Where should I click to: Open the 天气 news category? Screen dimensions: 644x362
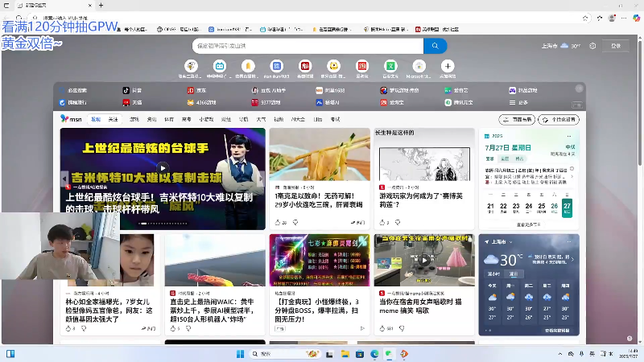(261, 119)
